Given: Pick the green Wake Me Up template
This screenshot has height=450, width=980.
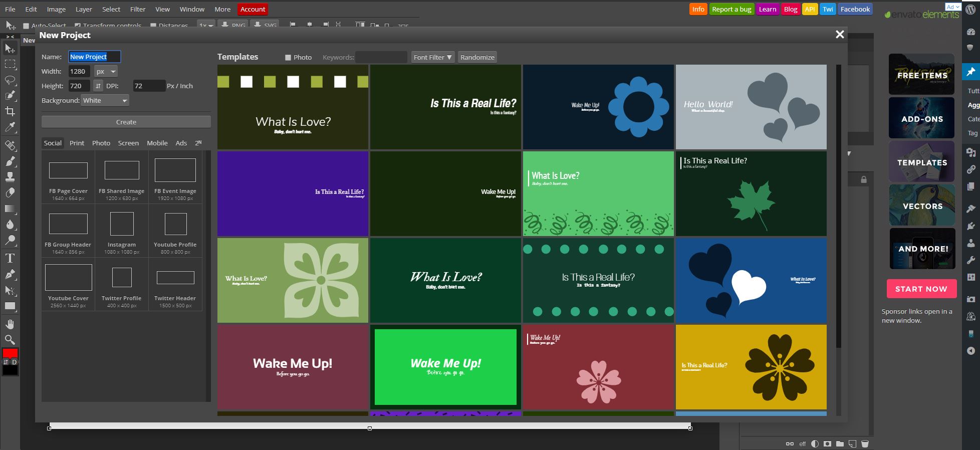Looking at the screenshot, I should coord(445,367).
